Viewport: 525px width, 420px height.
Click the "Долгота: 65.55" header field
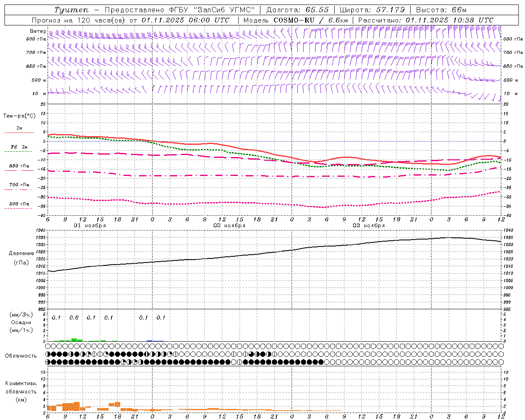[x=298, y=10]
